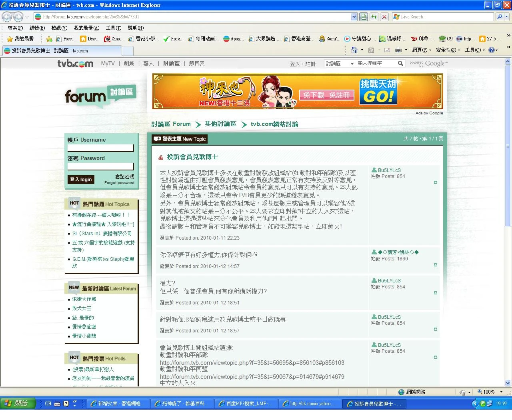Click the scroll-down arrow of page scrollbar

tap(508, 383)
